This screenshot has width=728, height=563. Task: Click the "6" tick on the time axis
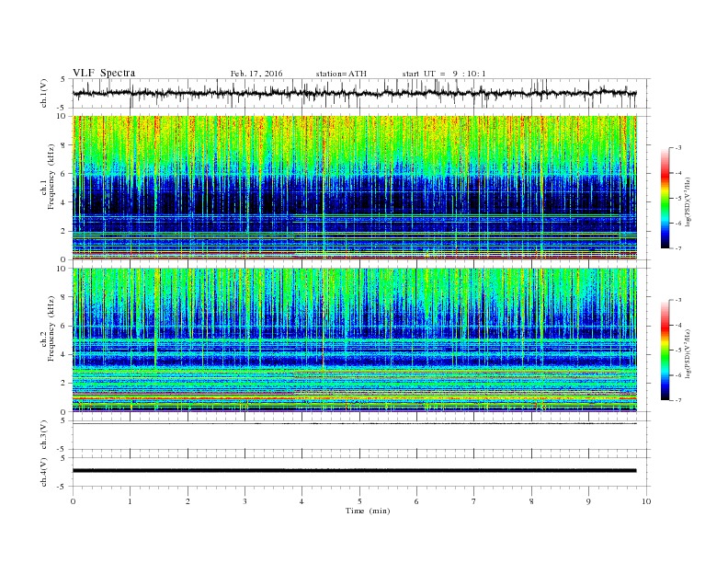(x=417, y=501)
